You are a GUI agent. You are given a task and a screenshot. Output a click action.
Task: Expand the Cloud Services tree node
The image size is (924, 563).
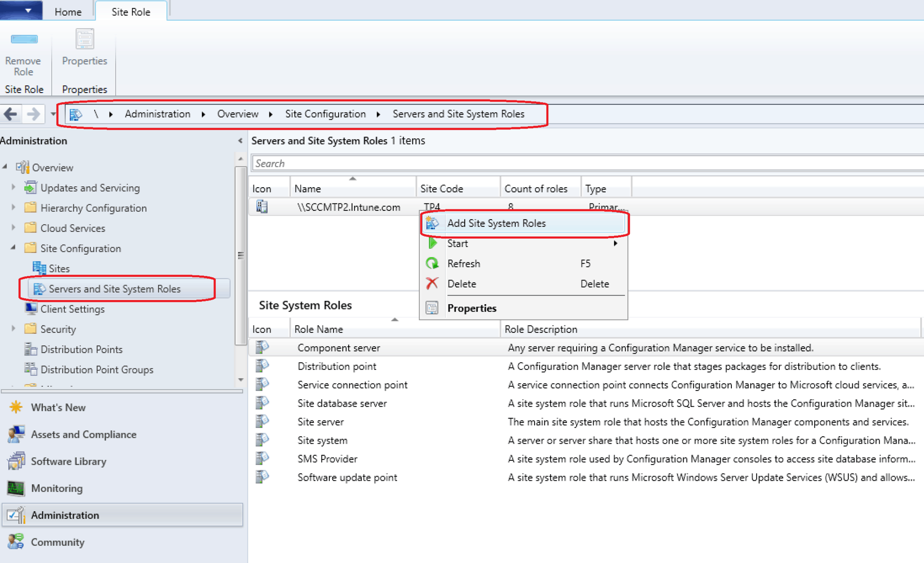coord(13,228)
